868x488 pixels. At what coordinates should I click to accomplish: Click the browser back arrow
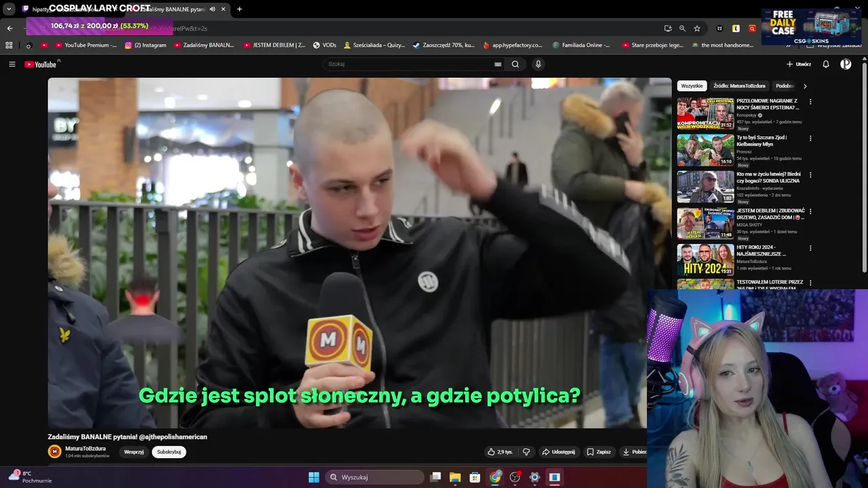tap(9, 28)
